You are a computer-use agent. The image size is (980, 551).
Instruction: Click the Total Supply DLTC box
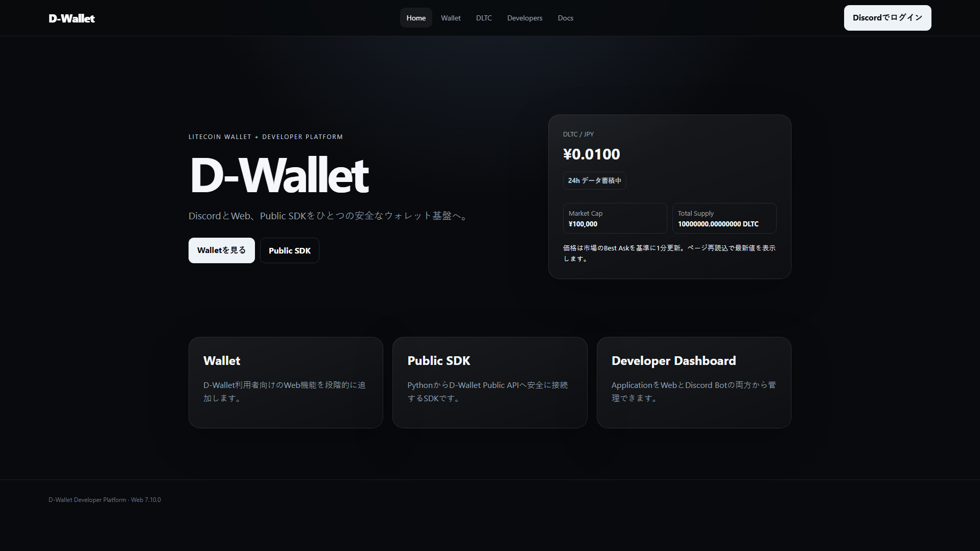pos(725,218)
